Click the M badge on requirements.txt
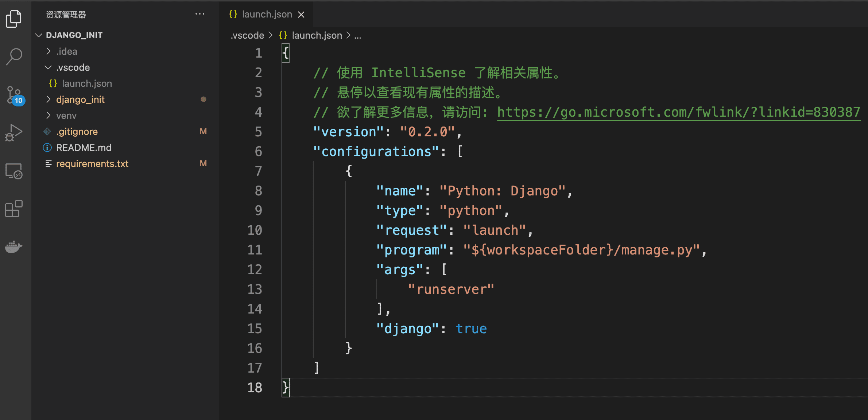This screenshot has width=868, height=420. pos(203,163)
